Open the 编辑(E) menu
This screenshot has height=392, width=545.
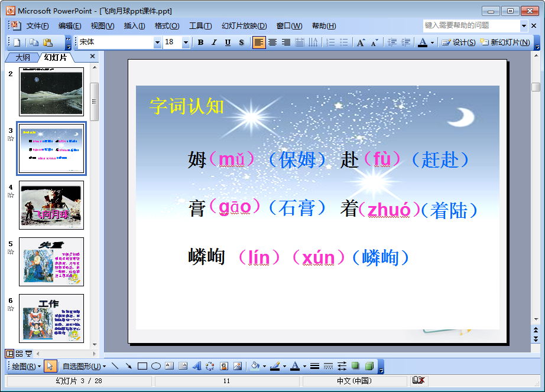point(70,26)
